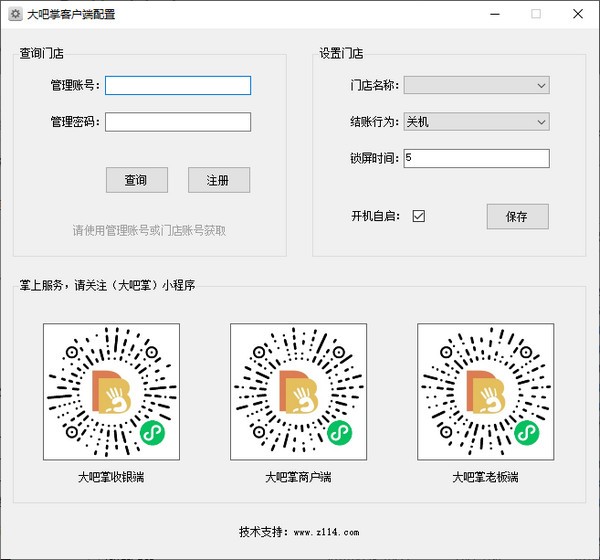Click the 保存 button
Screen dimensions: 600x560
(517, 216)
